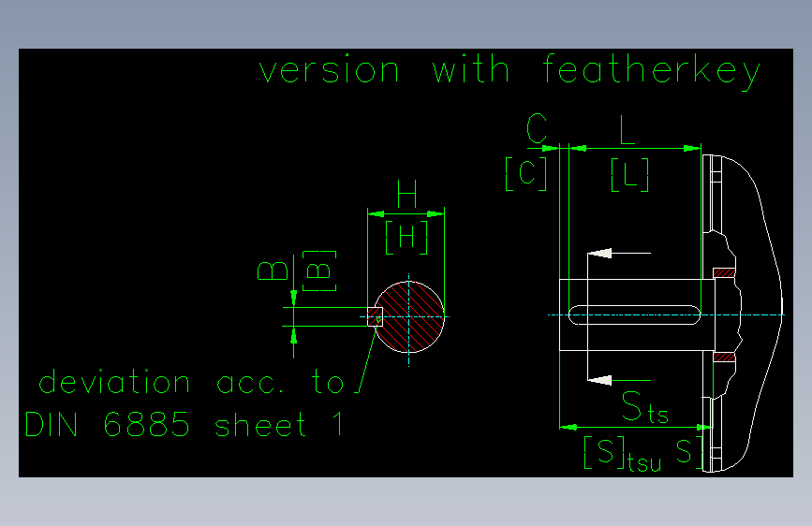The image size is (812, 526).
Task: Click the "L" length dimension label
Action: click(x=627, y=129)
